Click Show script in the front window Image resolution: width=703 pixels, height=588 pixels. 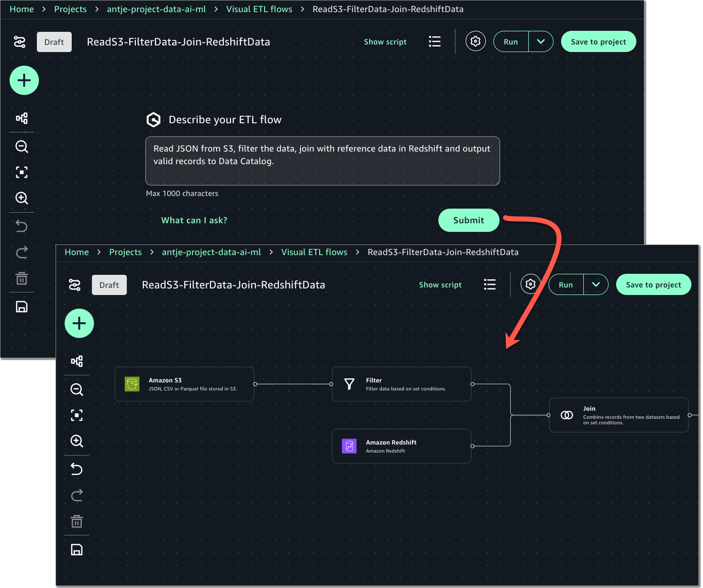tap(440, 285)
